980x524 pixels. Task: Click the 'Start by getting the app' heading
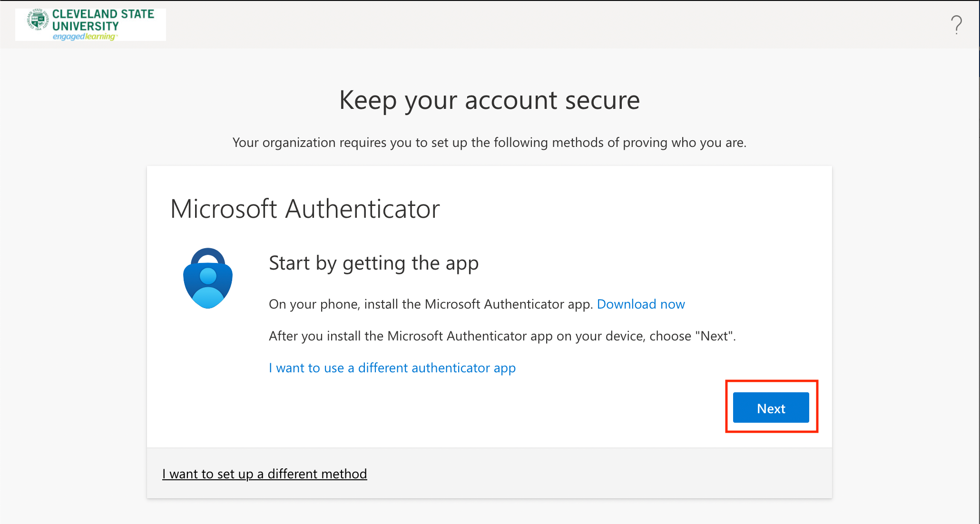pos(374,263)
